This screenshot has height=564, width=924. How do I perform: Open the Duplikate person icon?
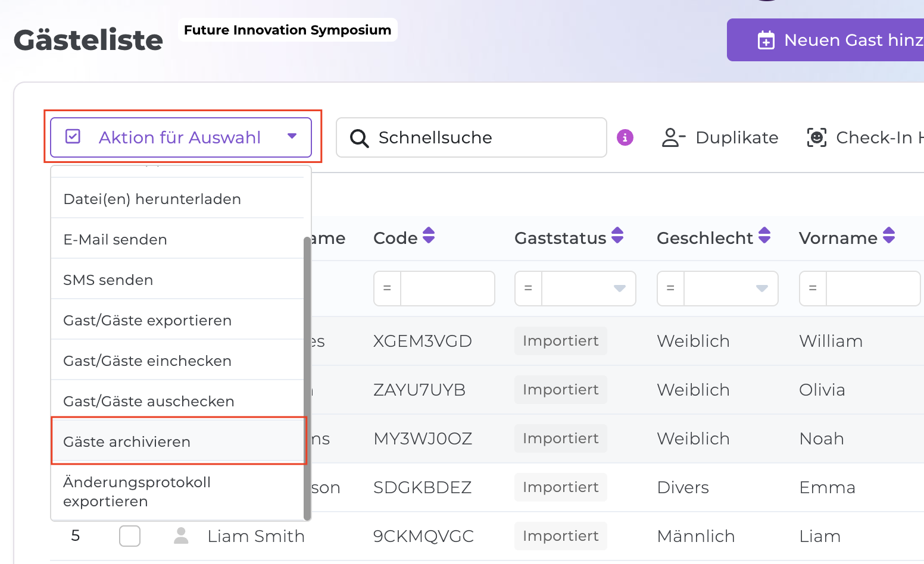[673, 137]
